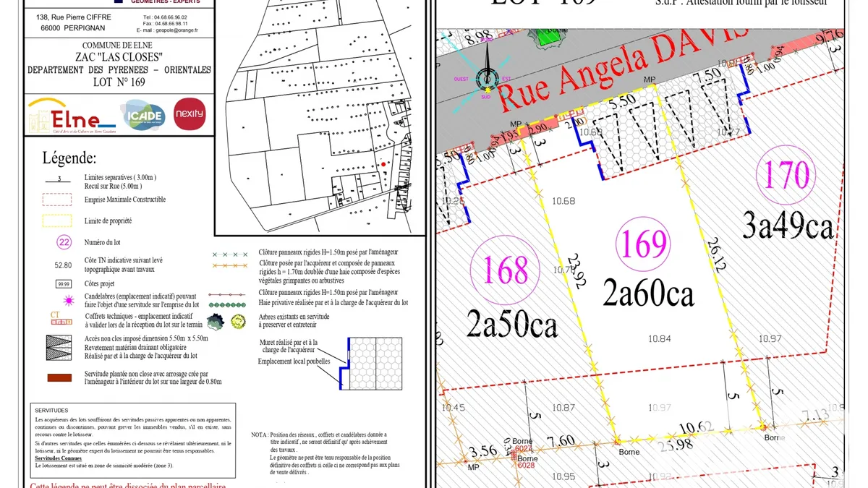868x488 pixels.
Task: Click the '10.87' elevation value
Action: [x=563, y=408]
